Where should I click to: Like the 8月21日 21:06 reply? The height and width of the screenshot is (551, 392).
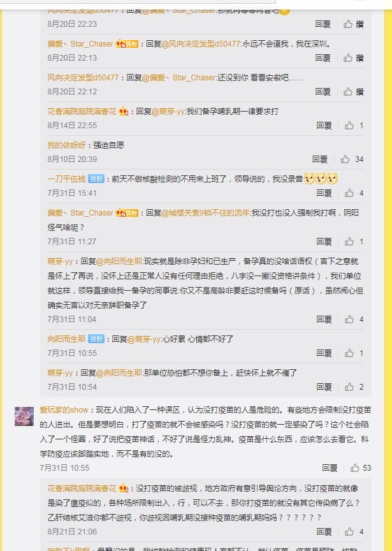pos(349,532)
